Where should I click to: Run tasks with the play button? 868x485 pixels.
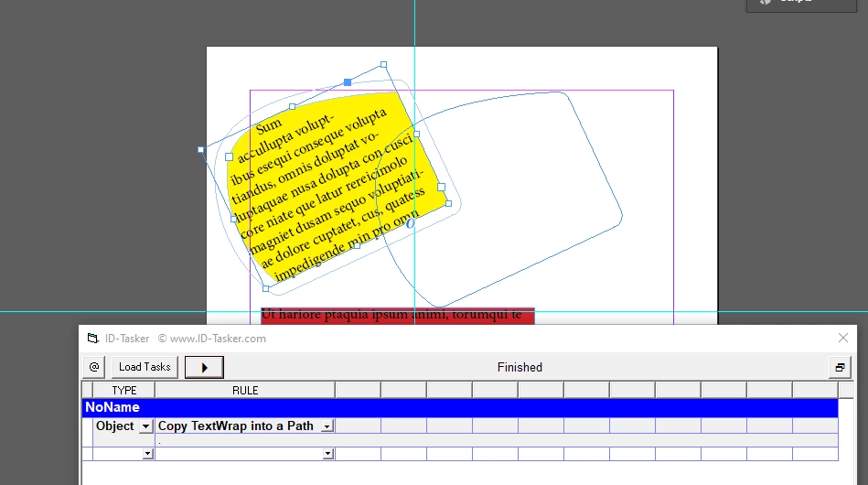coord(204,367)
